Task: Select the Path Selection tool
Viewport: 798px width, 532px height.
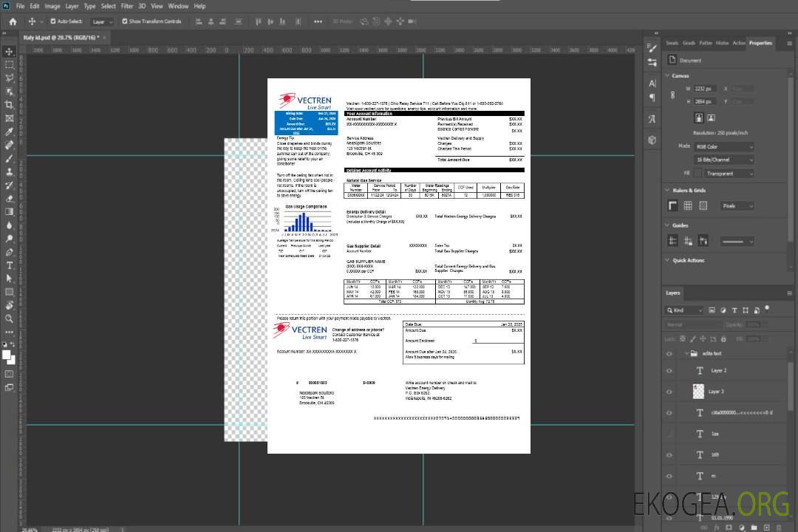Action: [9, 279]
